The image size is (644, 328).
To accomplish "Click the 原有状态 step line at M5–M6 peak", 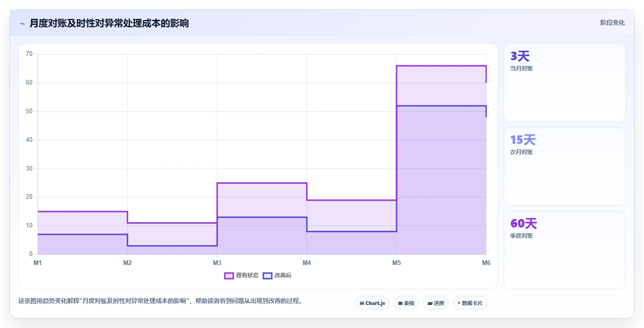I will 441,66.
